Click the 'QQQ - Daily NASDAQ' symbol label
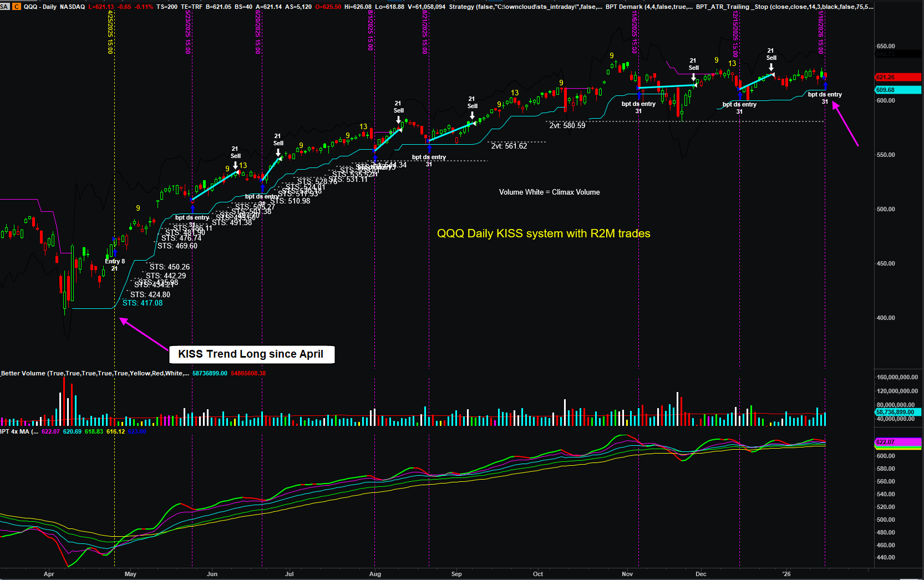The image size is (924, 580). tap(54, 7)
